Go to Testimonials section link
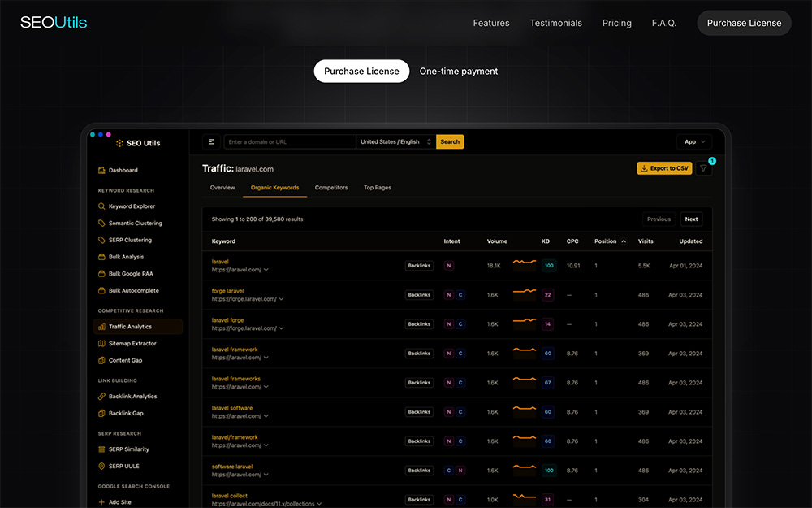This screenshot has height=508, width=812. 555,23
